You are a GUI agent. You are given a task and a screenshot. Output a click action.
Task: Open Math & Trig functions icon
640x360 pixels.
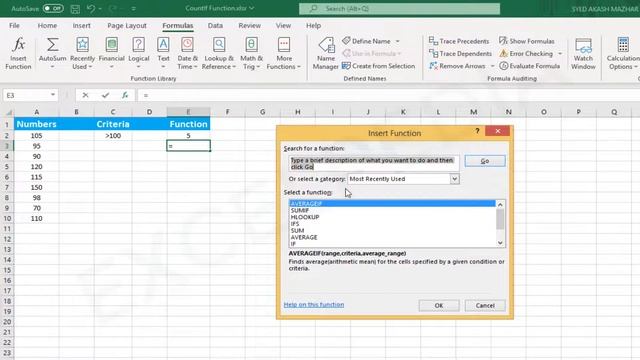251,44
